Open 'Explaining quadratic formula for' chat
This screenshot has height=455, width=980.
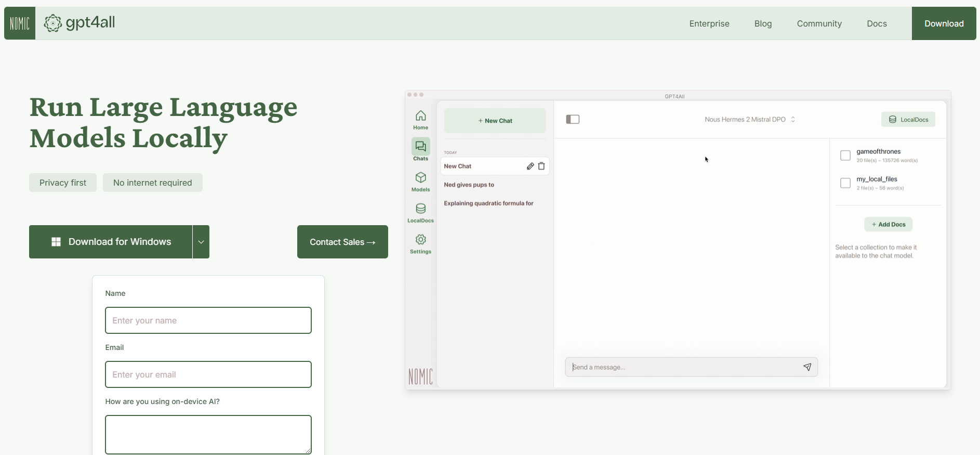tap(488, 204)
